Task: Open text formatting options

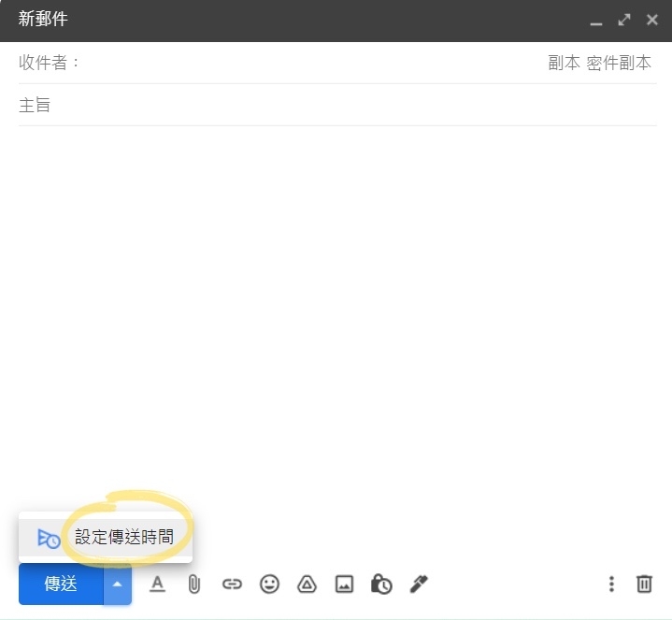Action: click(x=157, y=584)
